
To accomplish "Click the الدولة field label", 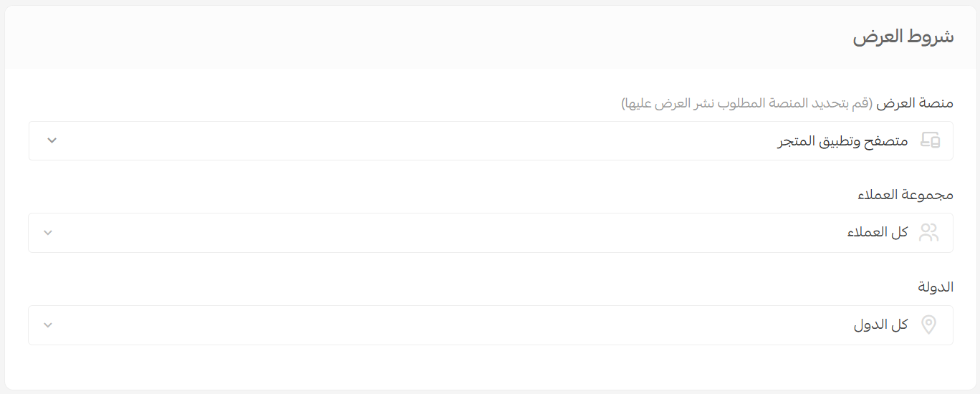I will [x=936, y=287].
